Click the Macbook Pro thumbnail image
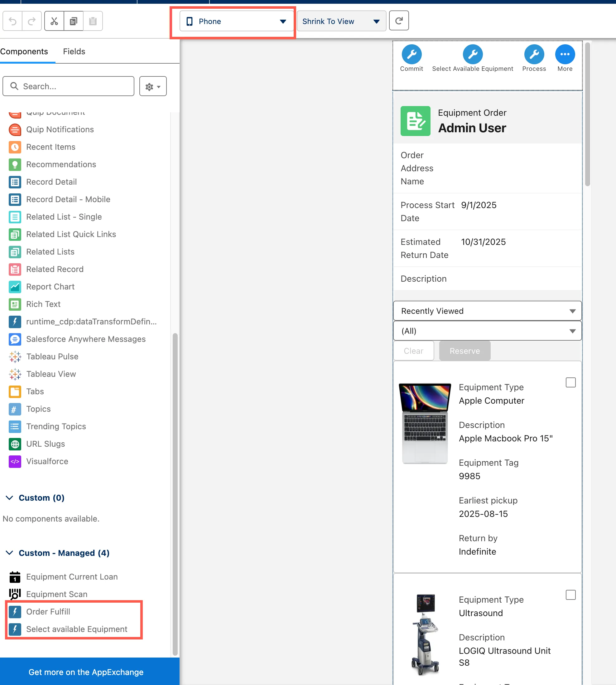This screenshot has width=616, height=685. click(x=425, y=423)
